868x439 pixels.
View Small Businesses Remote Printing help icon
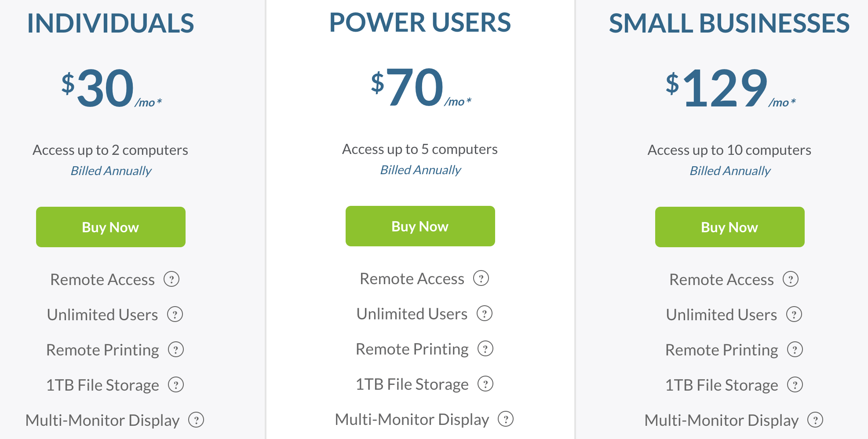coord(795,350)
